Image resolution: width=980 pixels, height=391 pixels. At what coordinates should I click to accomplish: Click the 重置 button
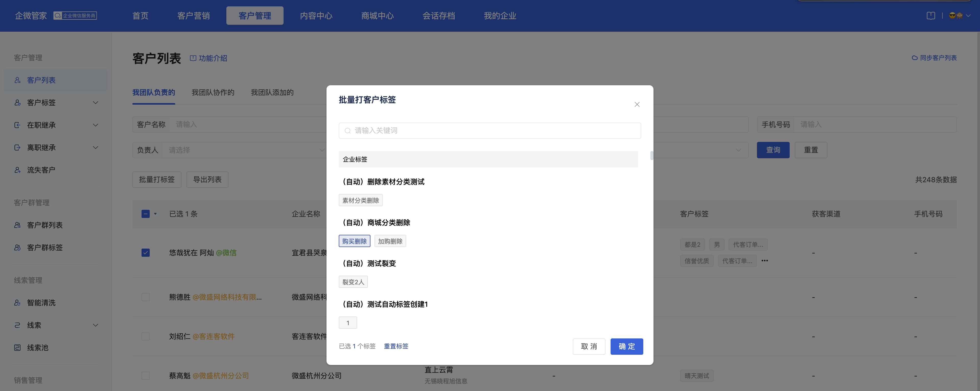pyautogui.click(x=811, y=150)
